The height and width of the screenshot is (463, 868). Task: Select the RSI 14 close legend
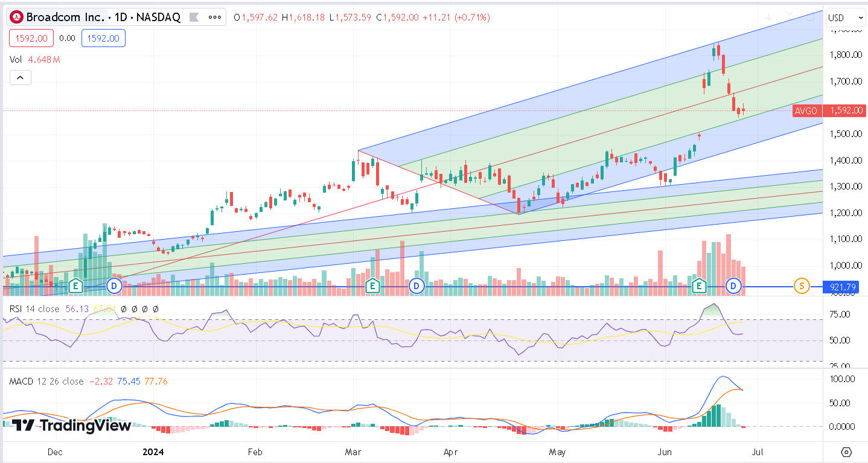34,308
